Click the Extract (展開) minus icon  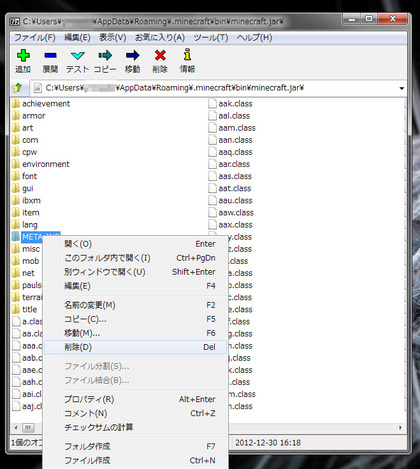point(50,55)
